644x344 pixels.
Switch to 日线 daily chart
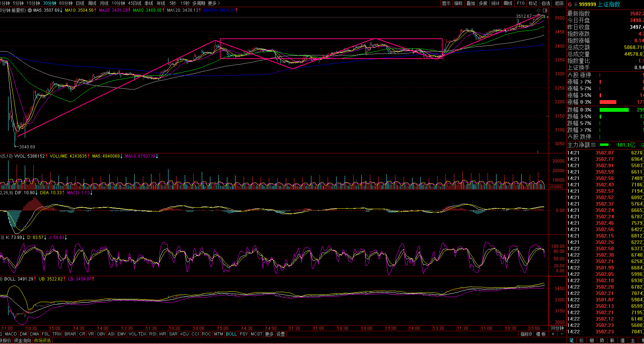click(x=80, y=3)
